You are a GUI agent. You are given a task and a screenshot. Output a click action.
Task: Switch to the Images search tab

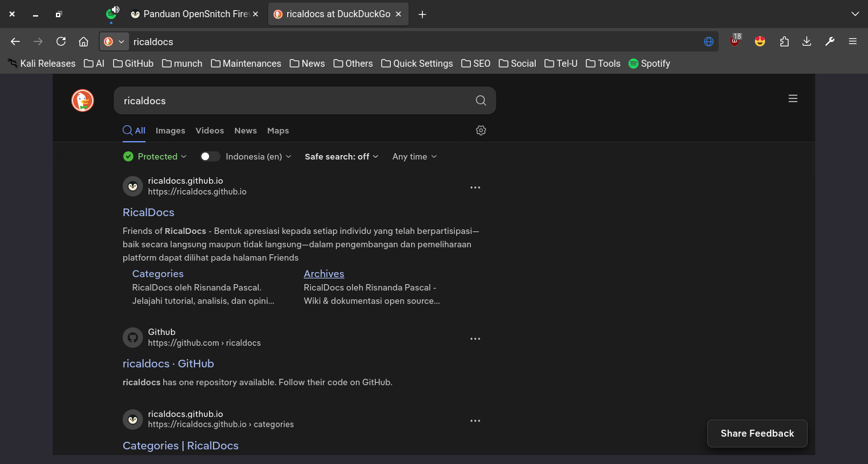170,130
